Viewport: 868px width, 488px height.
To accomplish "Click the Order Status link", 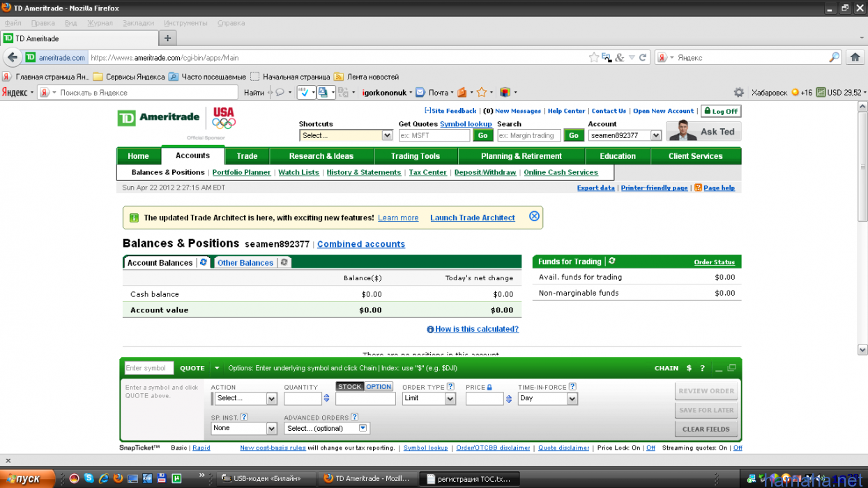I will [715, 262].
